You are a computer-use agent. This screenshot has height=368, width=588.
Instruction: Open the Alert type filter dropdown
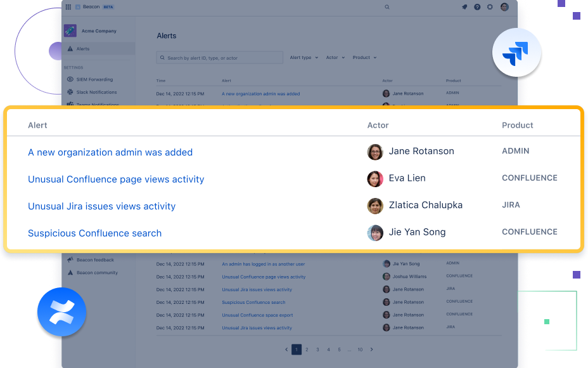pyautogui.click(x=304, y=58)
